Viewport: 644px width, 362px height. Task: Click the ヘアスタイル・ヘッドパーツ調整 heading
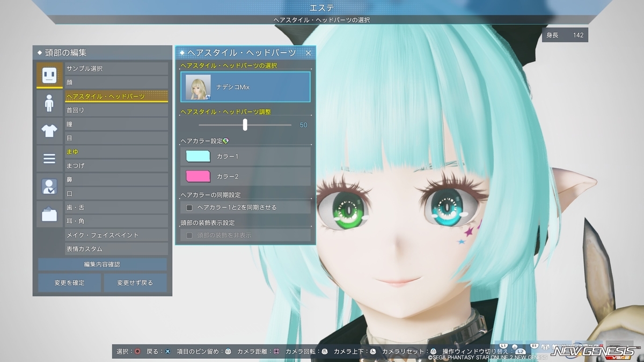click(226, 112)
